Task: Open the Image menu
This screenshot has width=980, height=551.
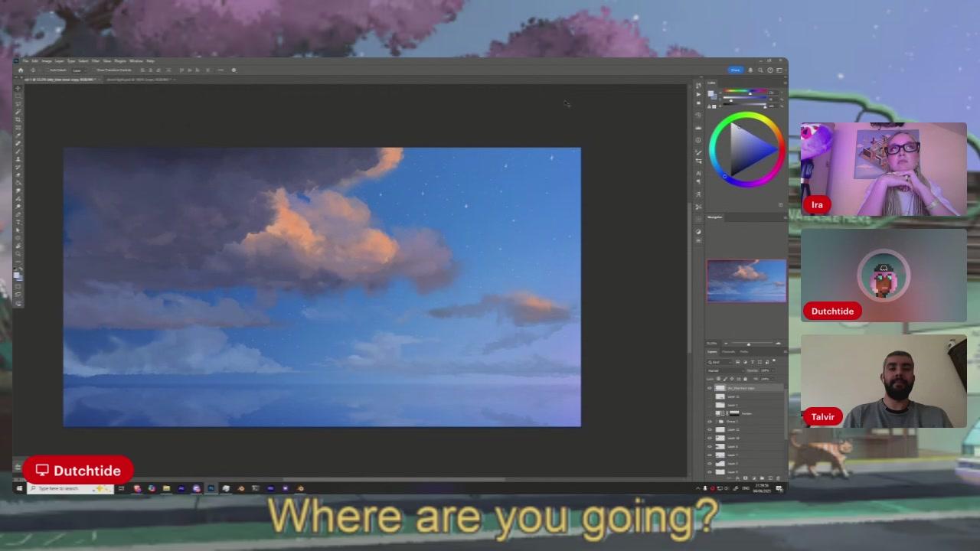Action: point(47,60)
